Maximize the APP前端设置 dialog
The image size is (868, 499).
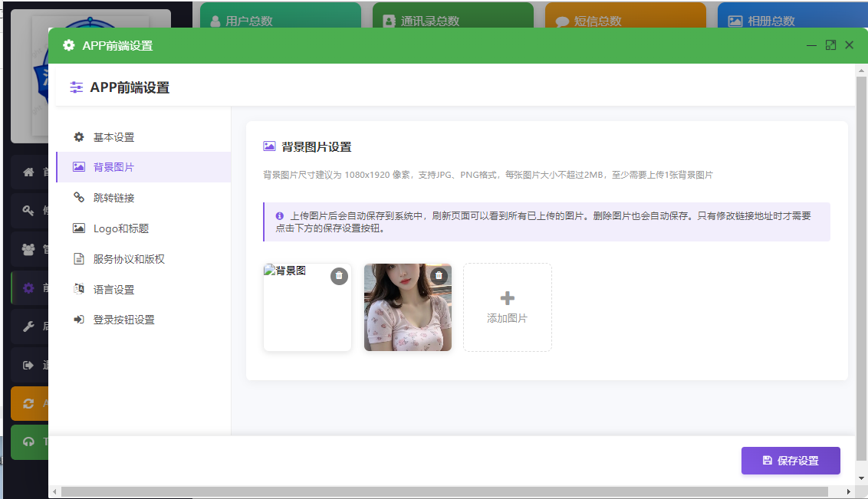point(830,45)
